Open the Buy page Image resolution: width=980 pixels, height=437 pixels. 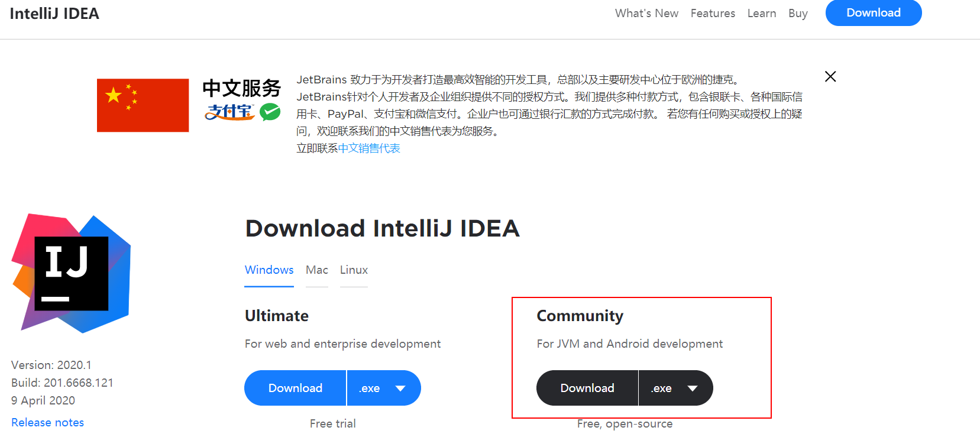(798, 13)
